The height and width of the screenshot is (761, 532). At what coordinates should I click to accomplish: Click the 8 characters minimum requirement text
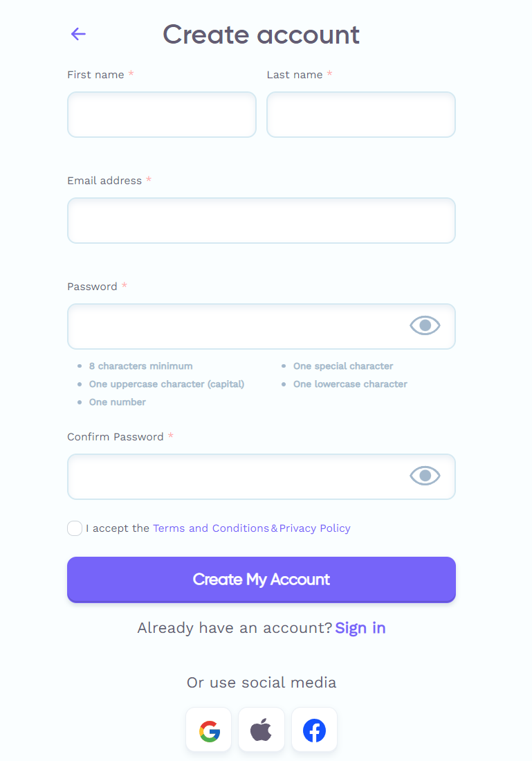click(x=140, y=366)
